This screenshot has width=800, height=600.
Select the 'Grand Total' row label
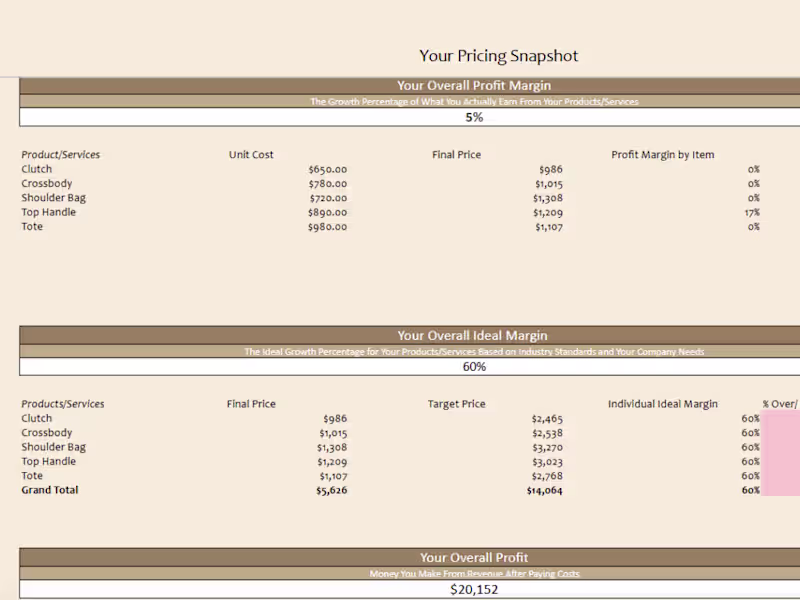click(50, 490)
